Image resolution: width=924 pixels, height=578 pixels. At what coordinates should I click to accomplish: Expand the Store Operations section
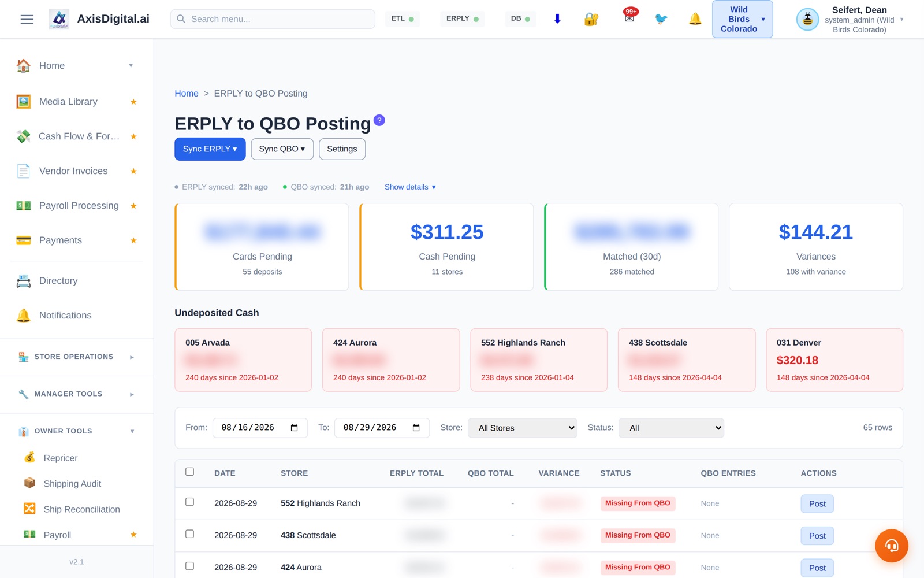click(77, 357)
